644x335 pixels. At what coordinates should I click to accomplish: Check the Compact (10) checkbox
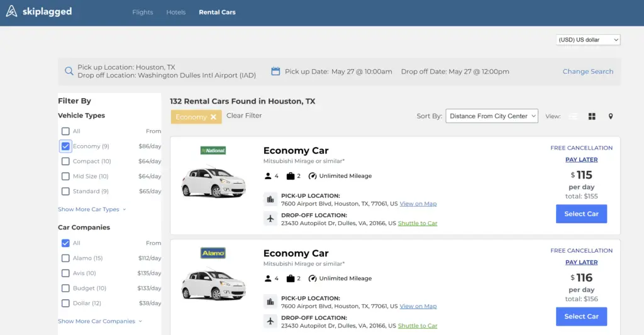point(65,162)
